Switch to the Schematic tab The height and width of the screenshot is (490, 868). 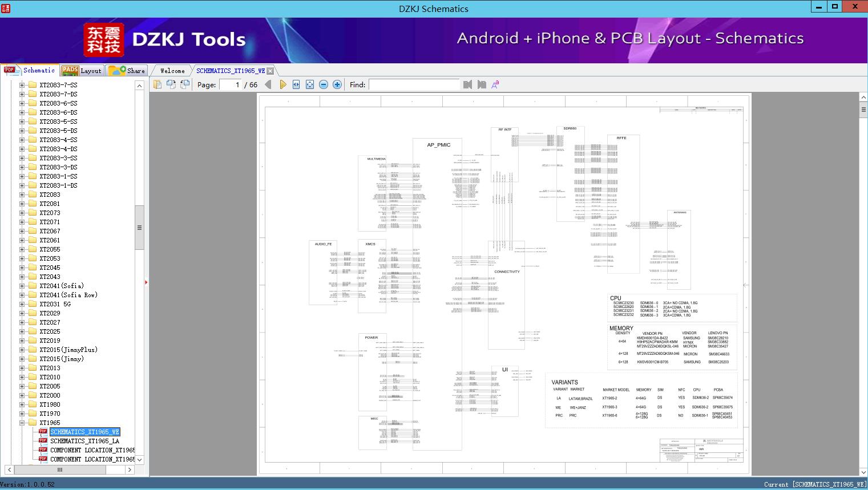30,70
